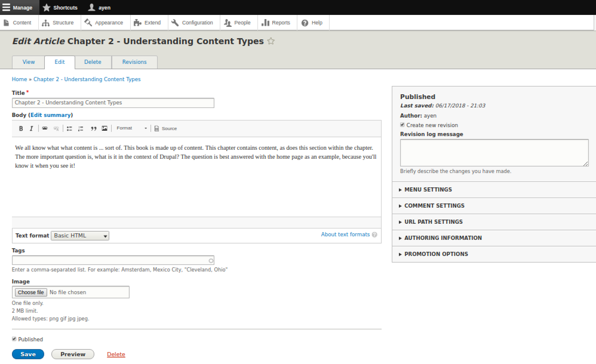Switch editor to Source view
The image size is (596, 364).
point(166,129)
